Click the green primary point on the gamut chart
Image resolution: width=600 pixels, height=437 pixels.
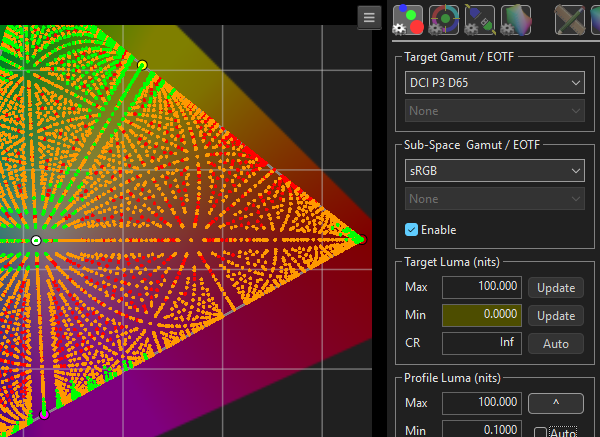[142, 65]
